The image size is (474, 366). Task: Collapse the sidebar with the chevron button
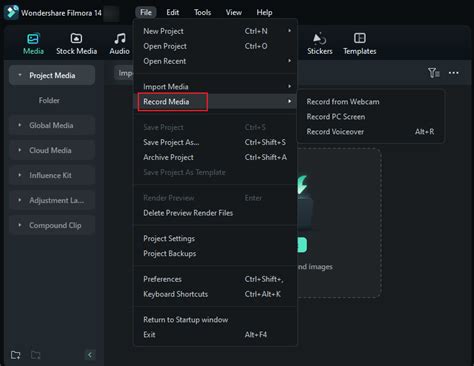coord(90,355)
